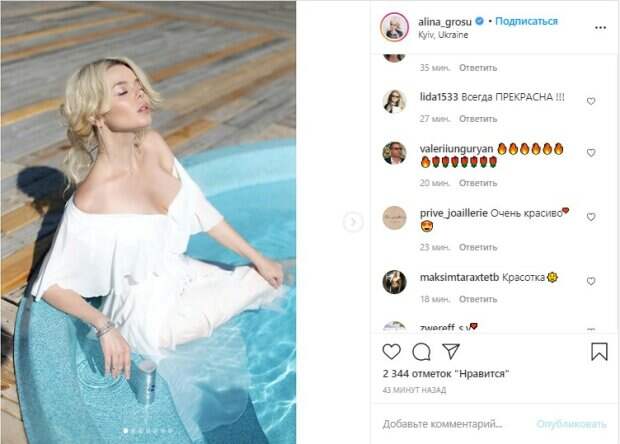
Task: Click the Подписаться follow link
Action: pyautogui.click(x=526, y=21)
